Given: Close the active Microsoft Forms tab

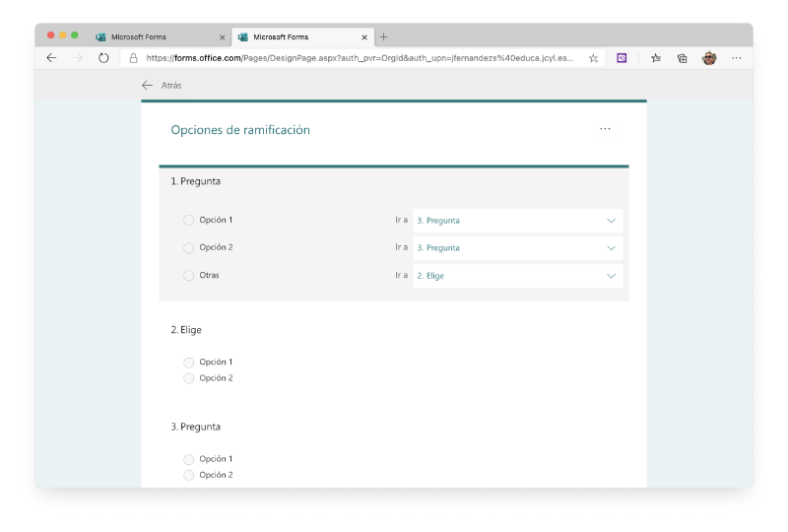Looking at the screenshot, I should click(364, 37).
